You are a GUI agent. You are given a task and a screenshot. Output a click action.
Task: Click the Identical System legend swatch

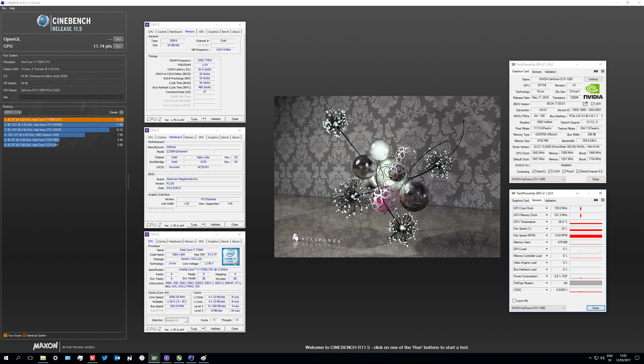tap(24, 336)
